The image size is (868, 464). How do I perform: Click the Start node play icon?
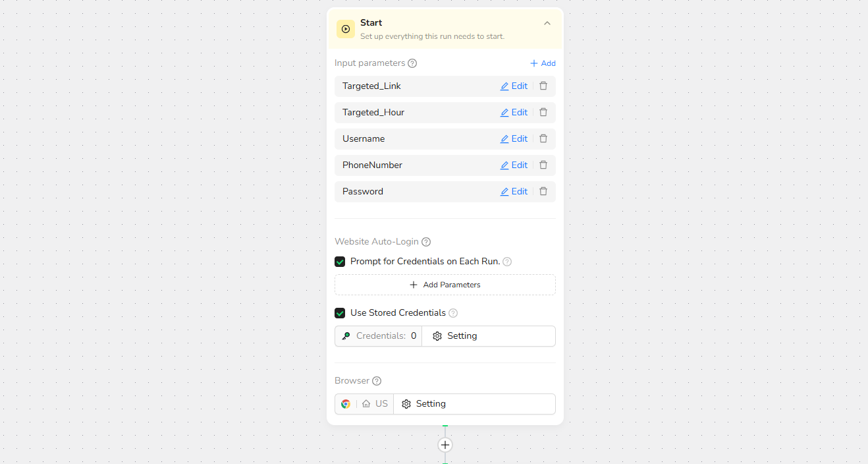click(x=346, y=29)
